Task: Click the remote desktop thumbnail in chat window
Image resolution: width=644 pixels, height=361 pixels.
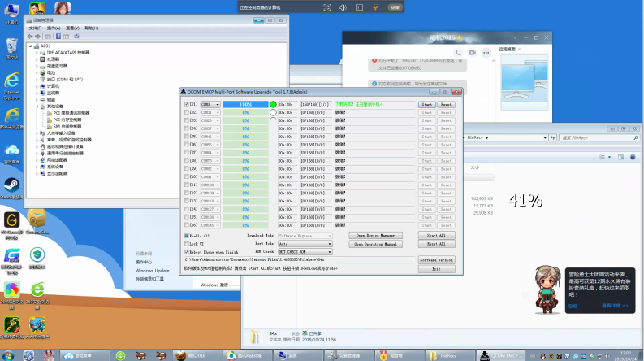Action: 525,82
